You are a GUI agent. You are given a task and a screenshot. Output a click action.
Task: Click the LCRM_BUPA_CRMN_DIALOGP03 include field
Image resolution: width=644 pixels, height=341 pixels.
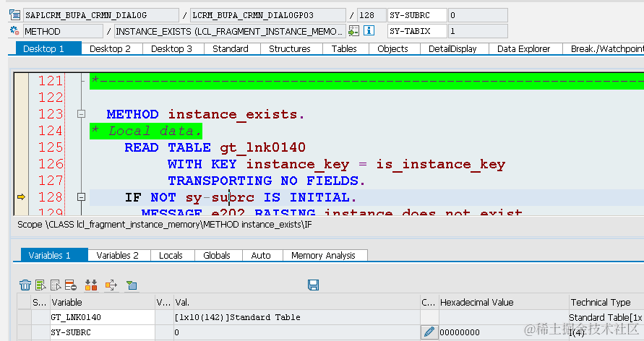[267, 15]
